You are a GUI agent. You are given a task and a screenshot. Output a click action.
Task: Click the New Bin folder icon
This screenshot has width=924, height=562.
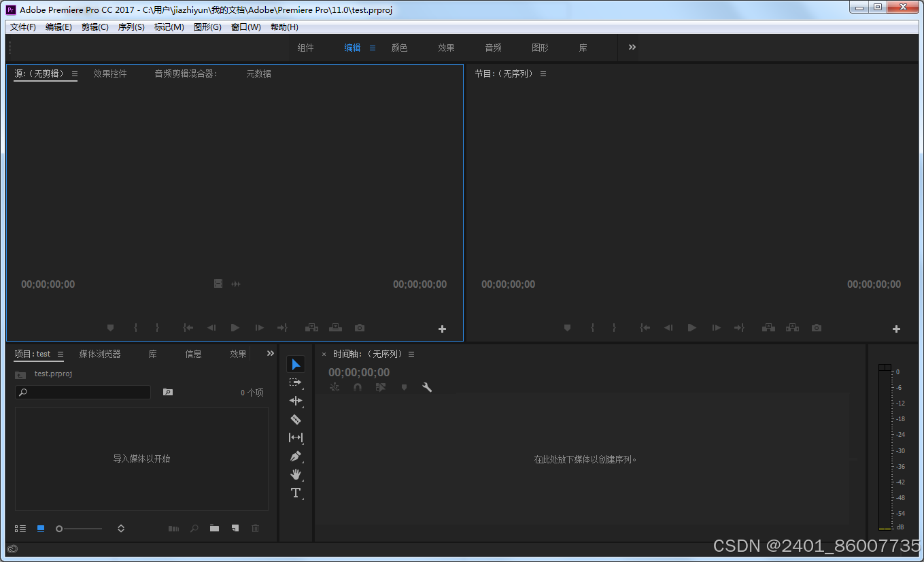215,528
